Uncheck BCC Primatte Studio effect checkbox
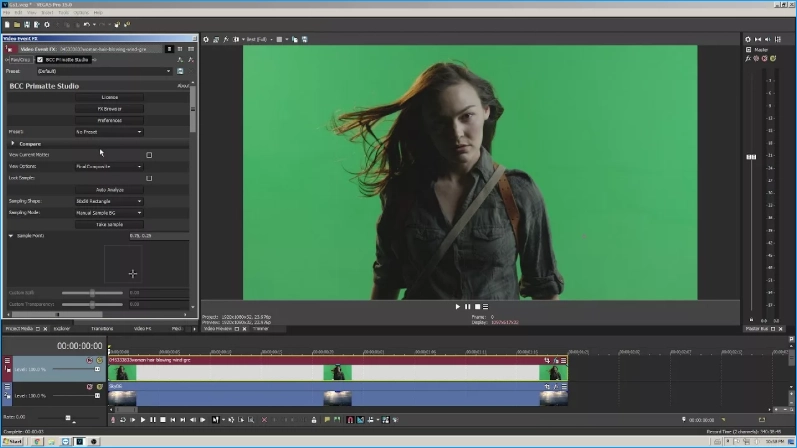The image size is (797, 448). [40, 59]
